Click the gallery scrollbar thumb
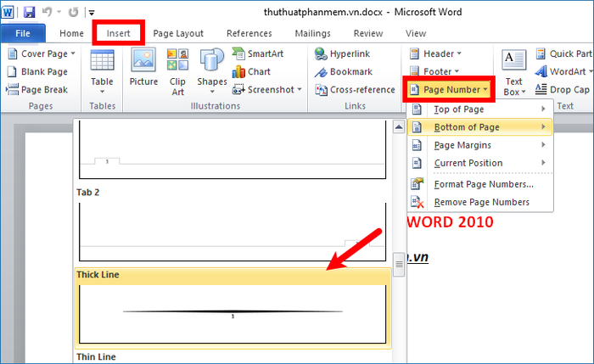 [x=399, y=265]
